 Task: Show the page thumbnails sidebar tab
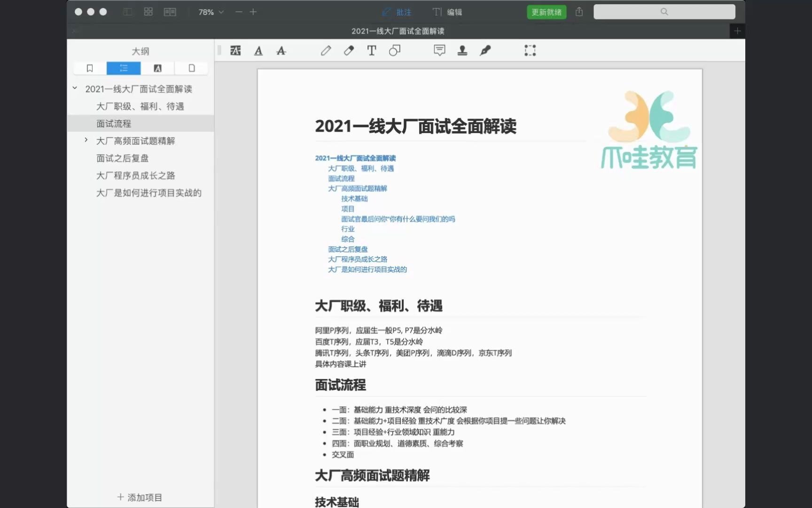coord(191,68)
